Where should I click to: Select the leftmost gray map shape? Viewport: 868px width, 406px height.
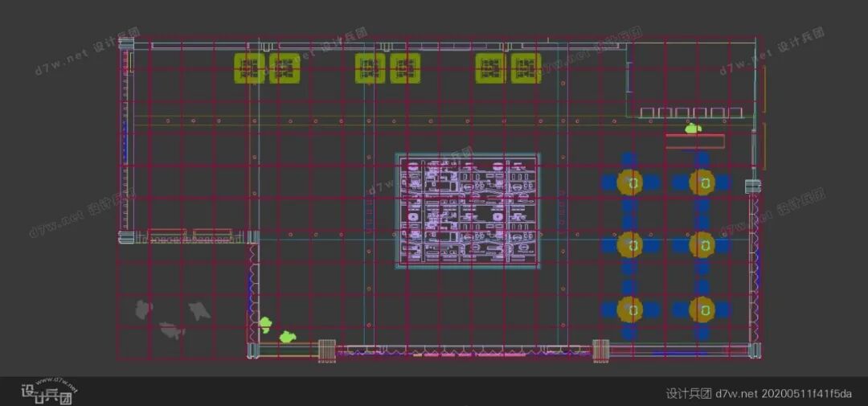[144, 309]
